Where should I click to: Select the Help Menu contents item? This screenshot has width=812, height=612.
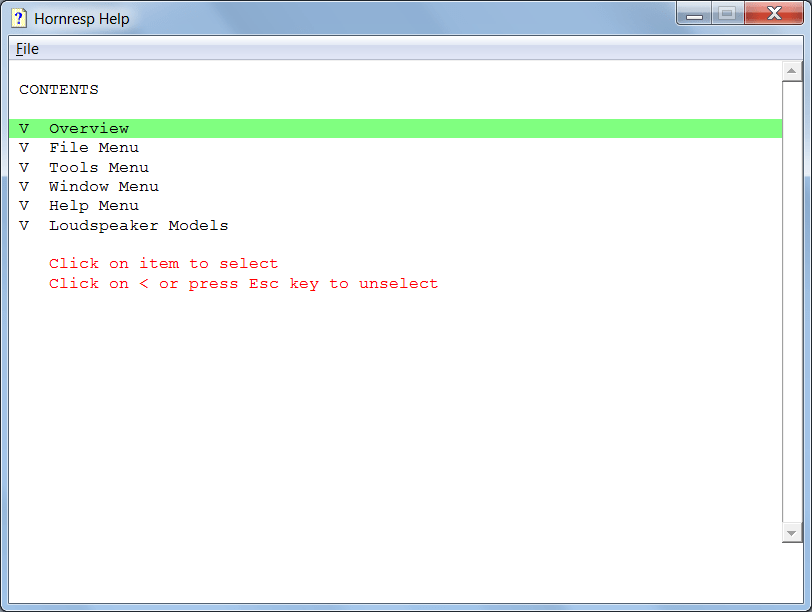point(94,206)
